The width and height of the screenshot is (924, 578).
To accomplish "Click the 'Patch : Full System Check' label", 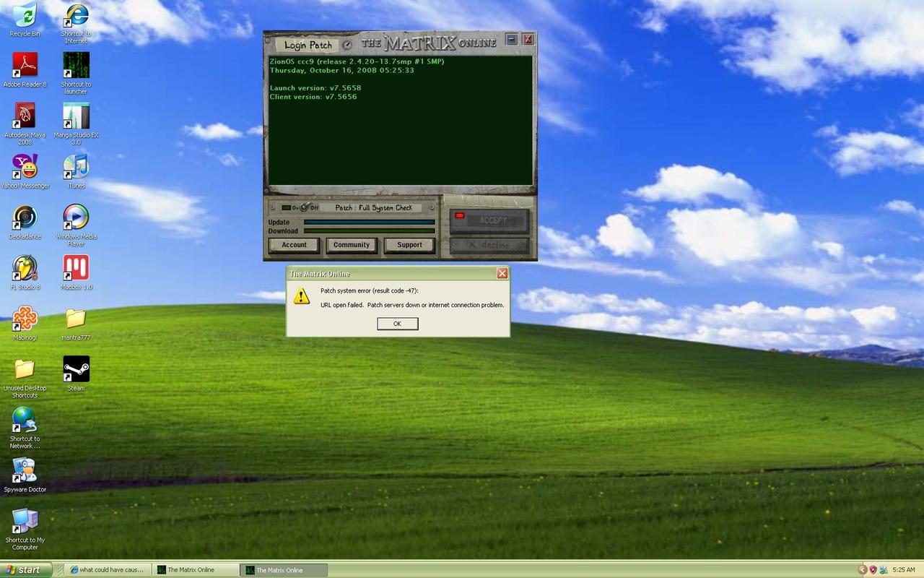I will pos(373,207).
